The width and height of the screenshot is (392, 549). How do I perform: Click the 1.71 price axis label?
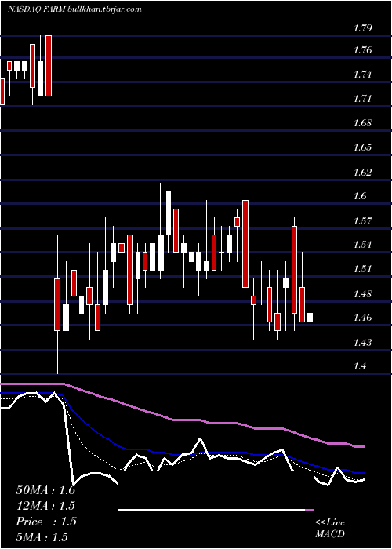pyautogui.click(x=365, y=98)
